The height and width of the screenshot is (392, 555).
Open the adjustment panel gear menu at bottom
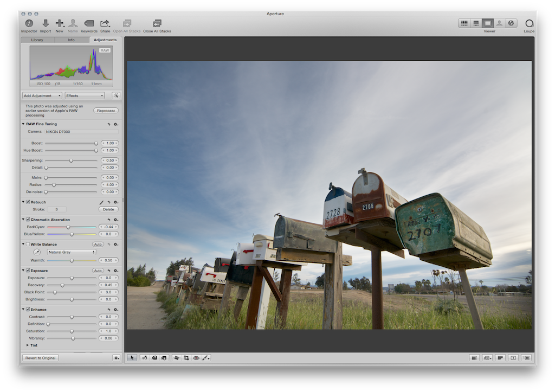click(x=117, y=358)
